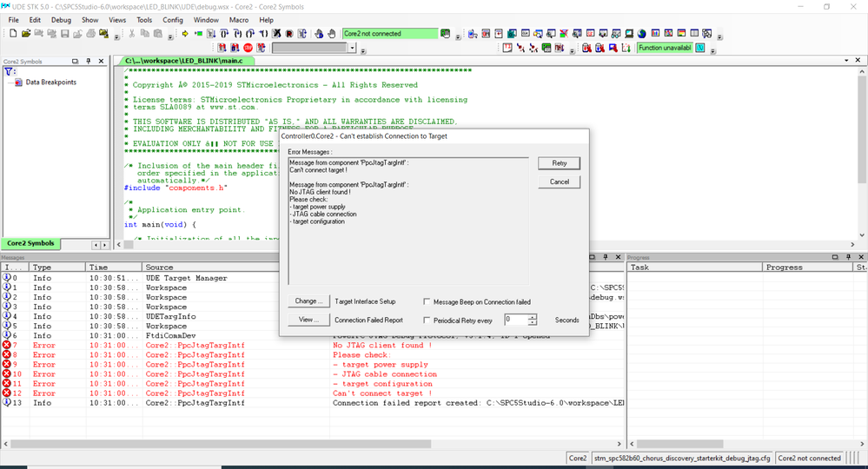Open the Help menu
This screenshot has height=469, width=868.
(266, 20)
